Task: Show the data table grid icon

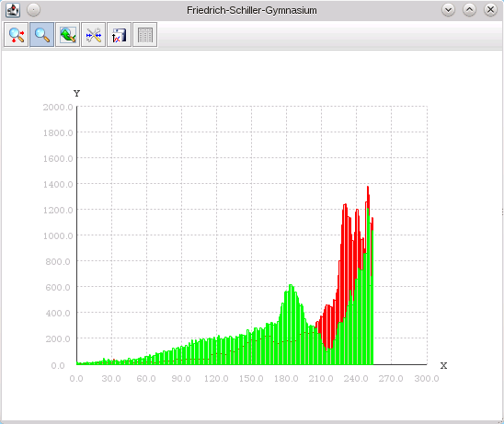Action: coord(145,35)
